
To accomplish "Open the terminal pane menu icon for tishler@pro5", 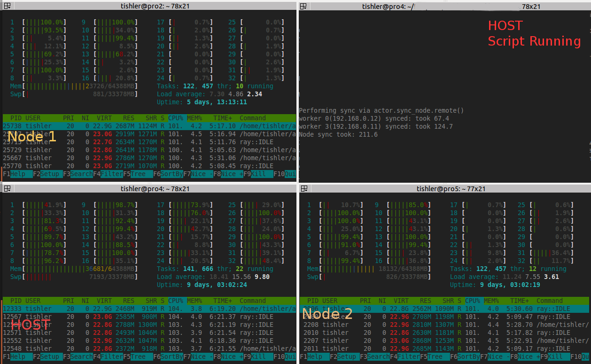I will (303, 188).
